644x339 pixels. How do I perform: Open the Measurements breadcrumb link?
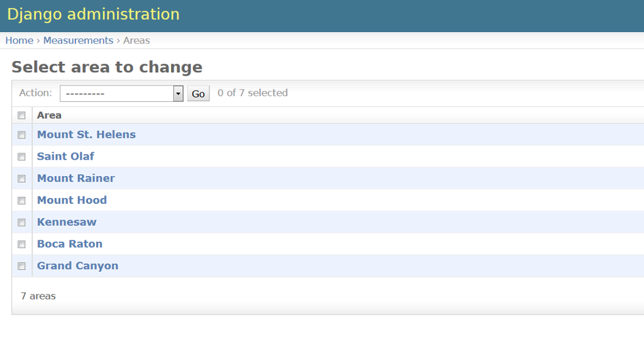point(78,40)
